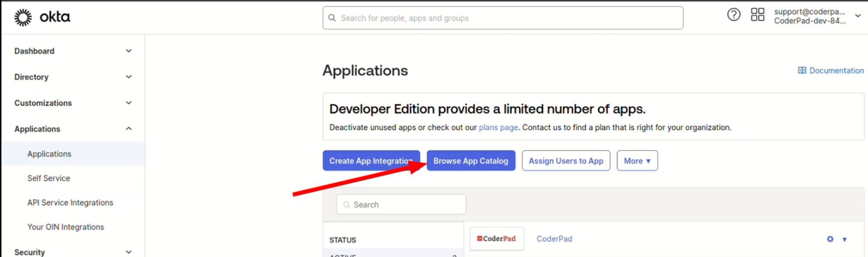Screen dimensions: 868x257
Task: Click the applications list Search field
Action: coord(401,205)
